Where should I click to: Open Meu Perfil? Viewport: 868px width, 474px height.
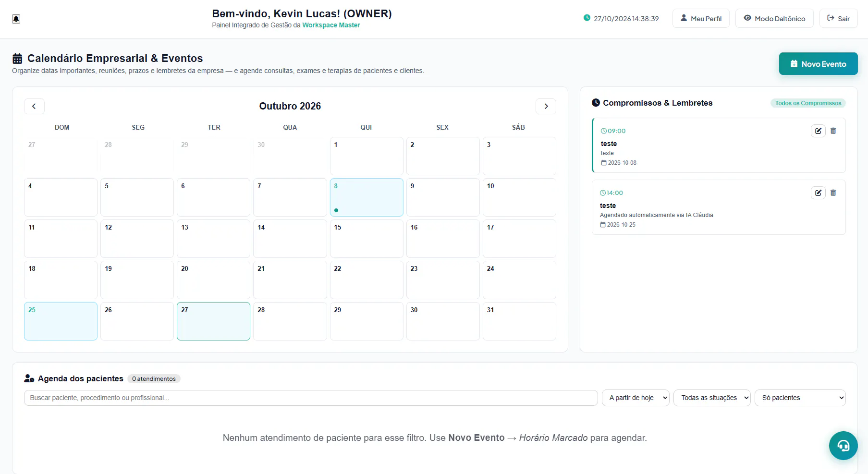point(701,18)
